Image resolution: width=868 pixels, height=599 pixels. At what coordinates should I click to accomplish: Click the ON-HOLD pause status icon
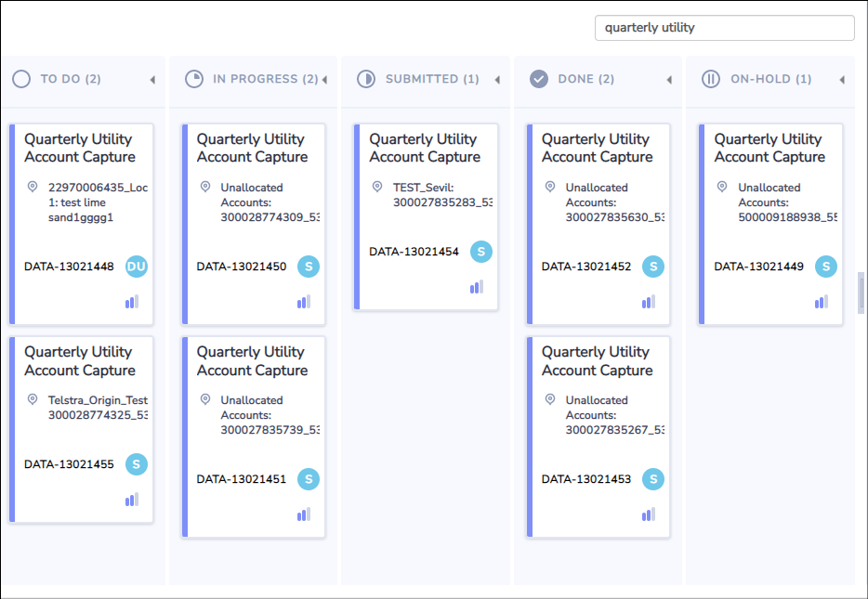coord(711,79)
